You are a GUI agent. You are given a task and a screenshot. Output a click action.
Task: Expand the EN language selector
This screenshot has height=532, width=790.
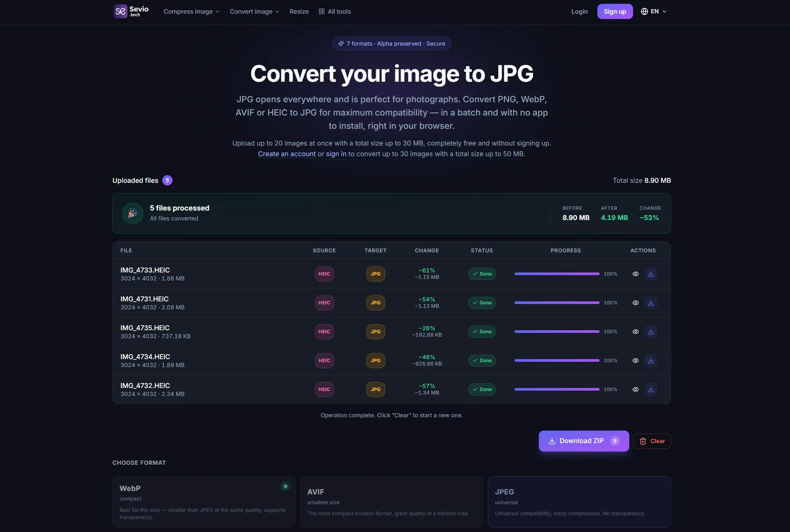coord(654,11)
